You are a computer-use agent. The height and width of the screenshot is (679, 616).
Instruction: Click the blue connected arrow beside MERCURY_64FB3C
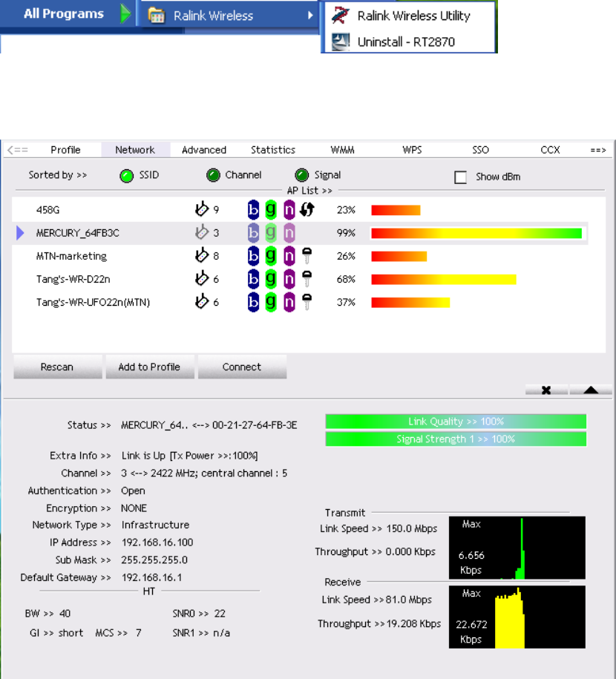[x=20, y=233]
